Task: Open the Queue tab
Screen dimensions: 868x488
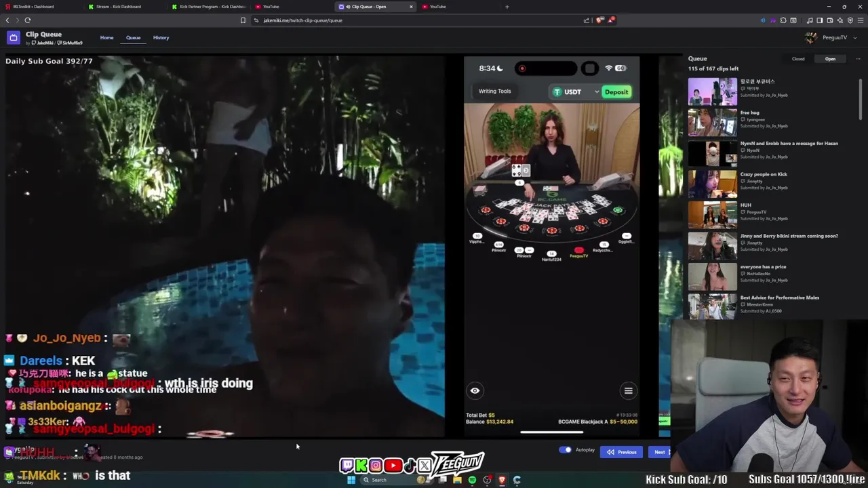Action: (133, 38)
